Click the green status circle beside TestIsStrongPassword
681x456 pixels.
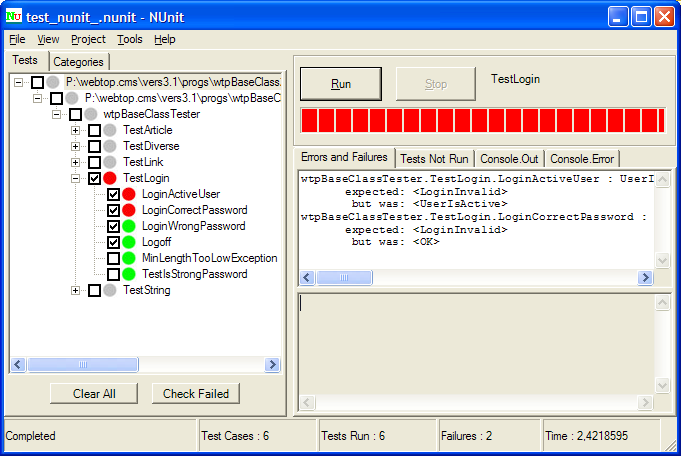click(129, 274)
